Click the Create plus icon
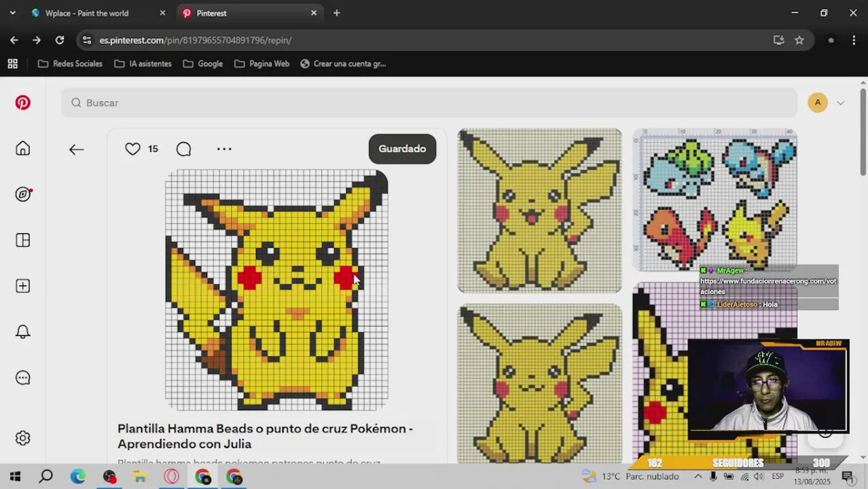This screenshot has height=489, width=868. click(x=23, y=286)
